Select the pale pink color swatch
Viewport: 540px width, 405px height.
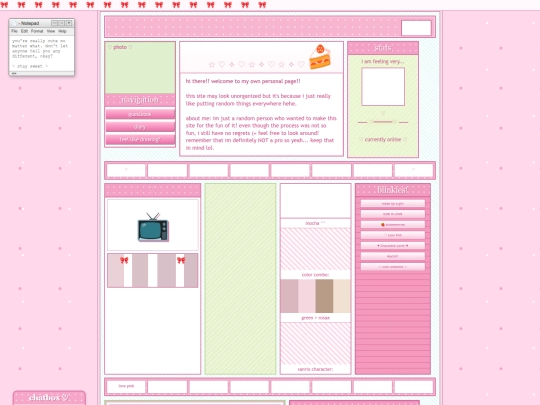click(307, 296)
